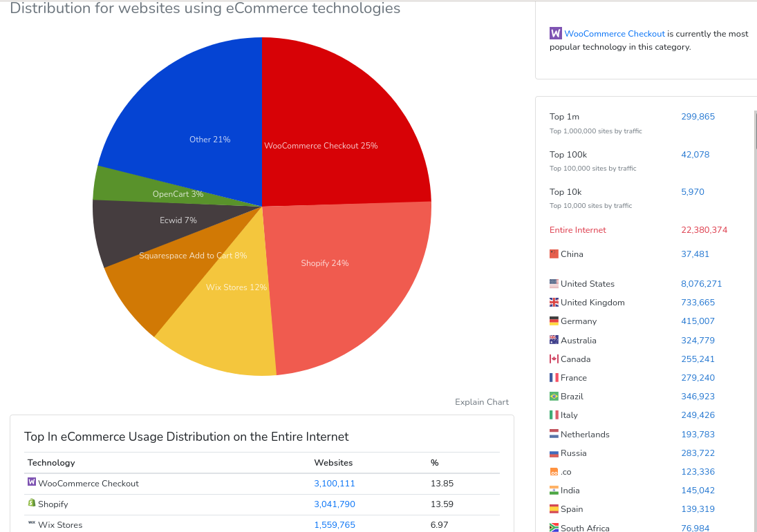Click the Explain Chart link
This screenshot has height=532, width=757.
click(x=481, y=402)
